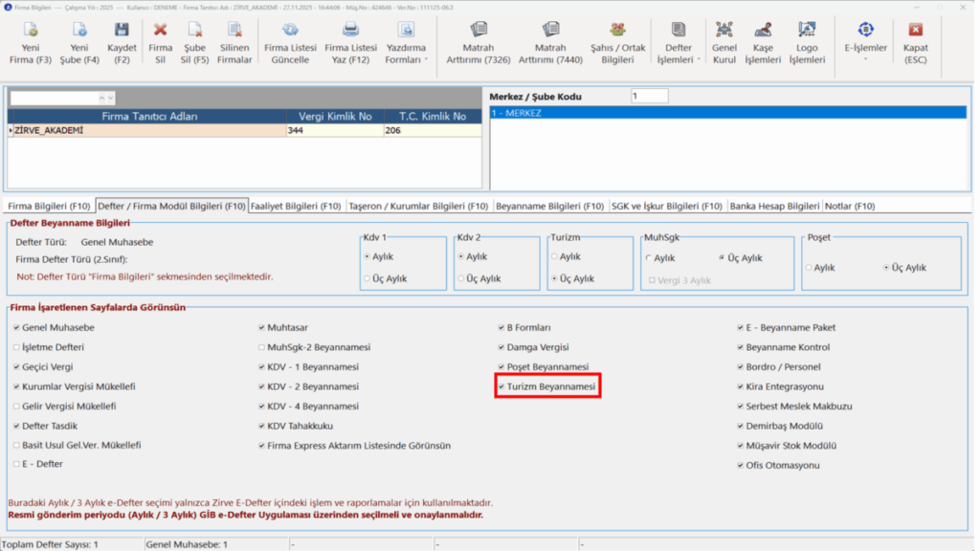This screenshot has width=980, height=551.
Task: Toggle the Damga Vergisi checkbox
Action: click(501, 347)
